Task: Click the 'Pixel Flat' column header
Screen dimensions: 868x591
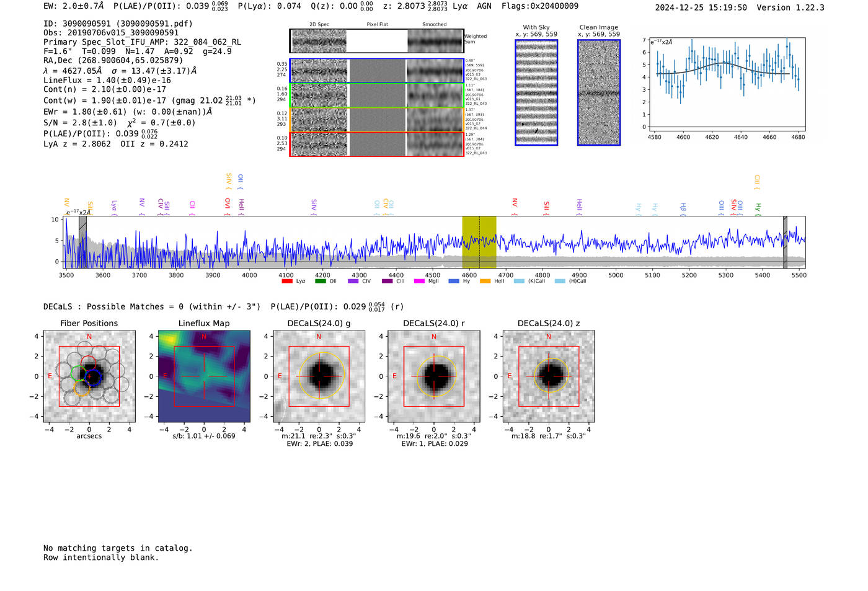Action: (377, 25)
